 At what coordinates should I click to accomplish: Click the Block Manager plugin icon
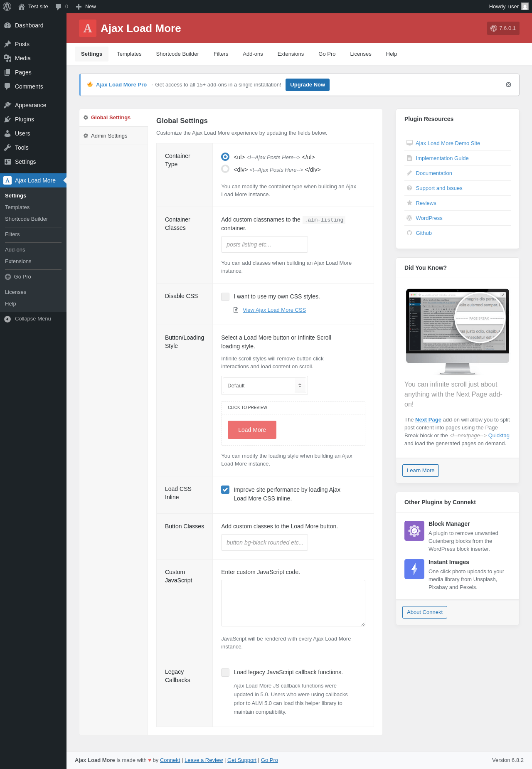click(x=414, y=531)
